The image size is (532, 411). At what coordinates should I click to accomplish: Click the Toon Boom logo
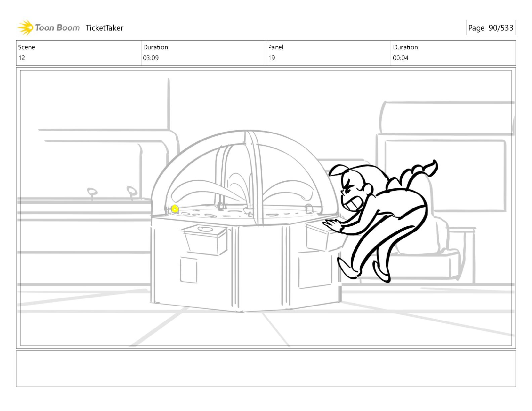tap(49, 28)
